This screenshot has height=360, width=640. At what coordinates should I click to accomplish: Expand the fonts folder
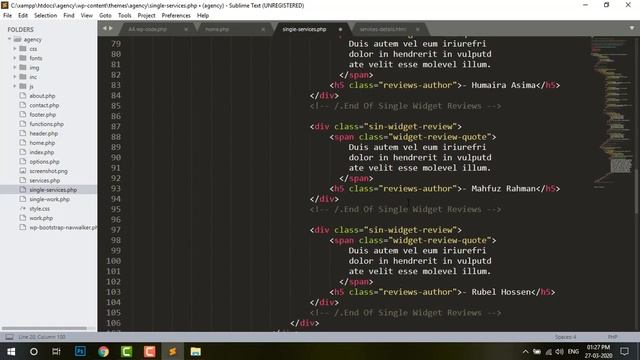tap(15, 58)
